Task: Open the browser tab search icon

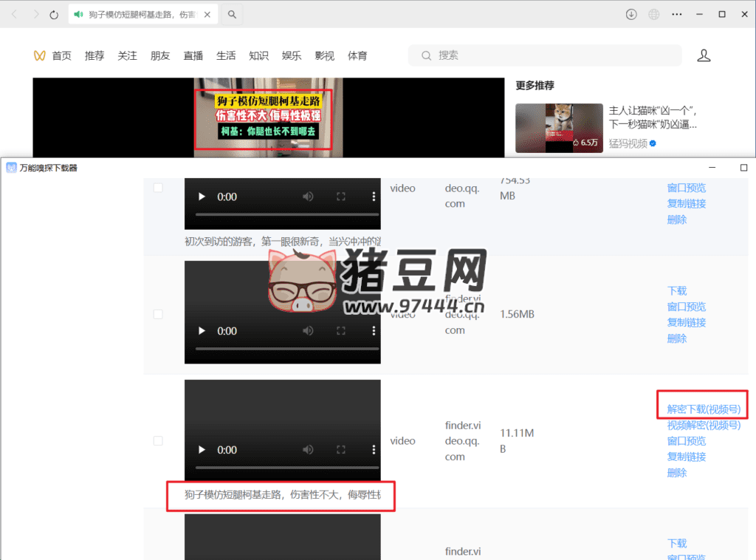Action: pos(232,15)
